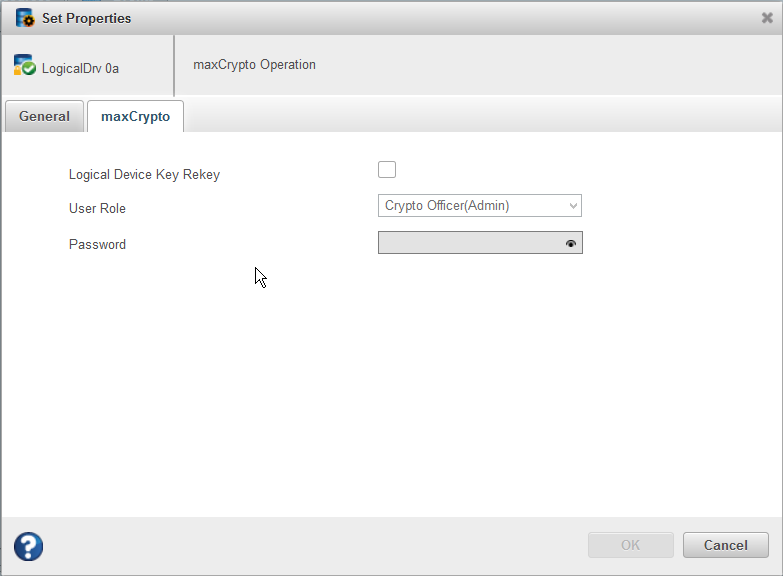Focus the Password input field
This screenshot has width=783, height=576.
pos(470,243)
